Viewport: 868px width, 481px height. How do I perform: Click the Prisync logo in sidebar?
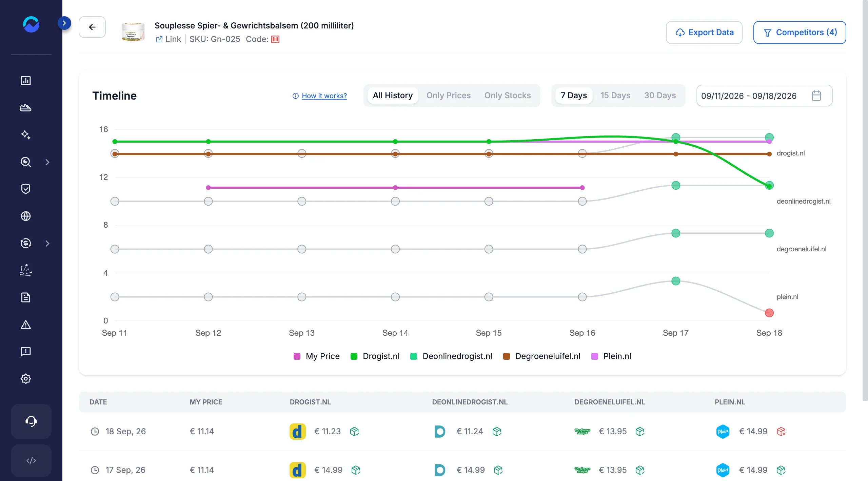coord(31,24)
